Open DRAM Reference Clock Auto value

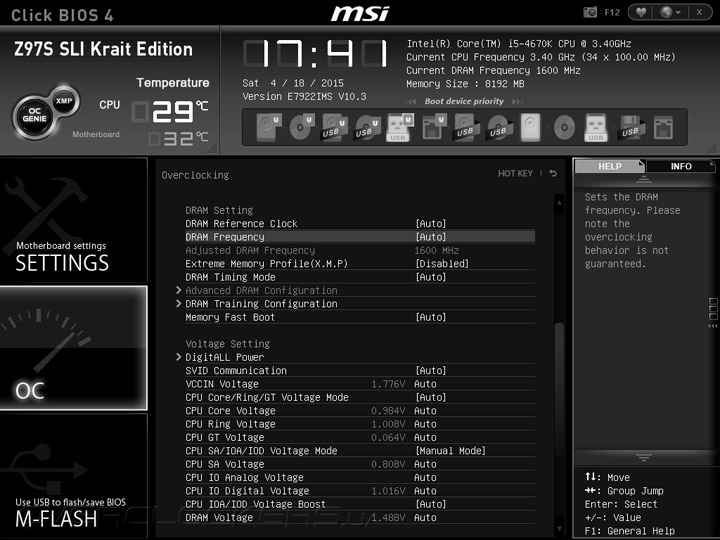tap(431, 224)
